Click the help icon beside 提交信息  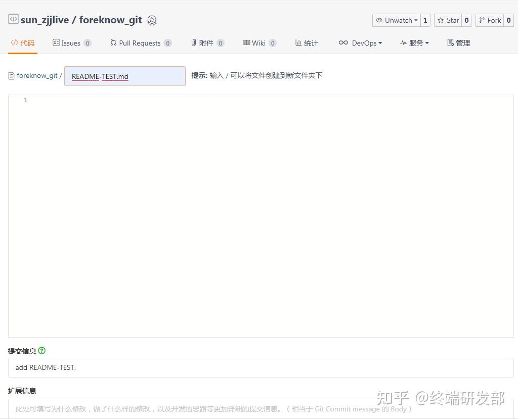tap(42, 350)
